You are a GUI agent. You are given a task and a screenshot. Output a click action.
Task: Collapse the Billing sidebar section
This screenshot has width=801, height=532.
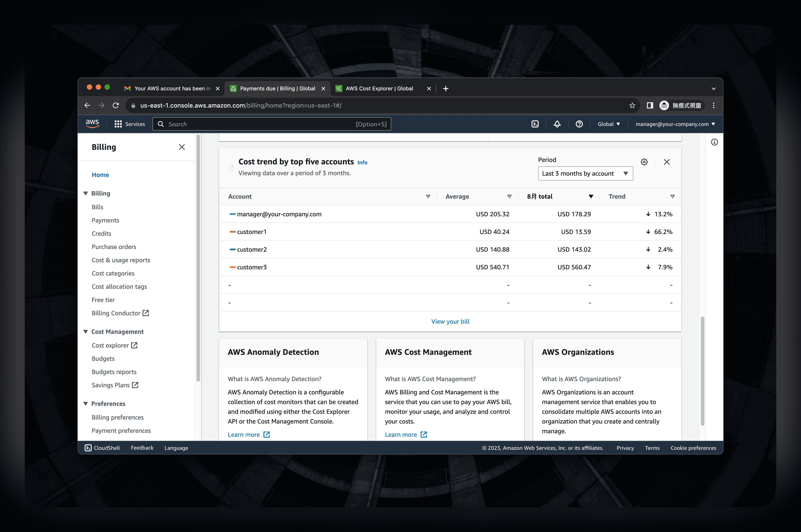pos(86,193)
